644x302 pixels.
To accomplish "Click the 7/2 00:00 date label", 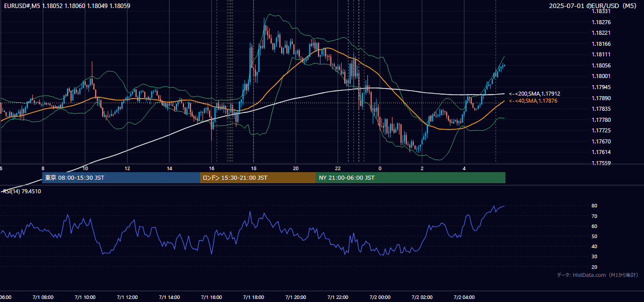I will pos(380,297).
